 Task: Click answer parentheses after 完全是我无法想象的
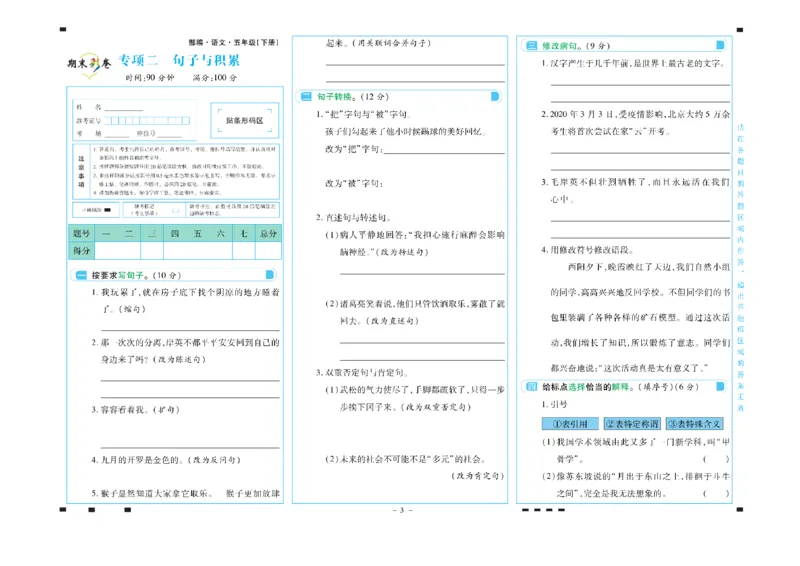[x=716, y=494]
